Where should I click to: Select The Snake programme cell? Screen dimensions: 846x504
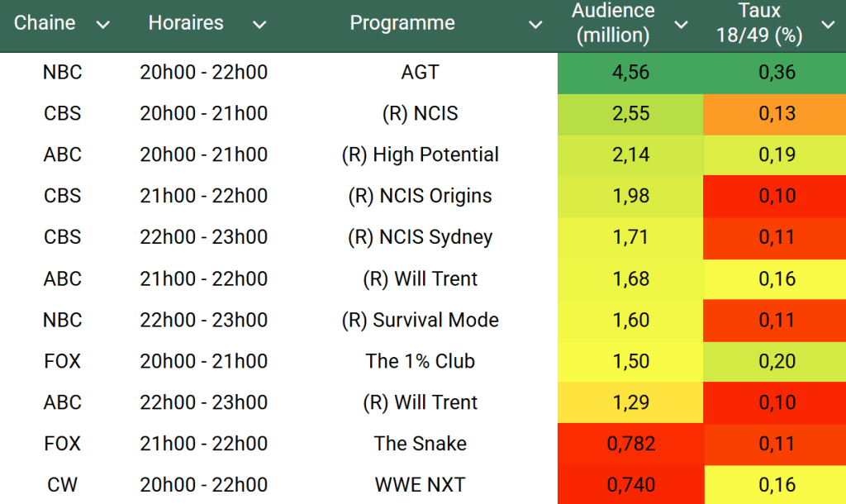pyautogui.click(x=420, y=444)
